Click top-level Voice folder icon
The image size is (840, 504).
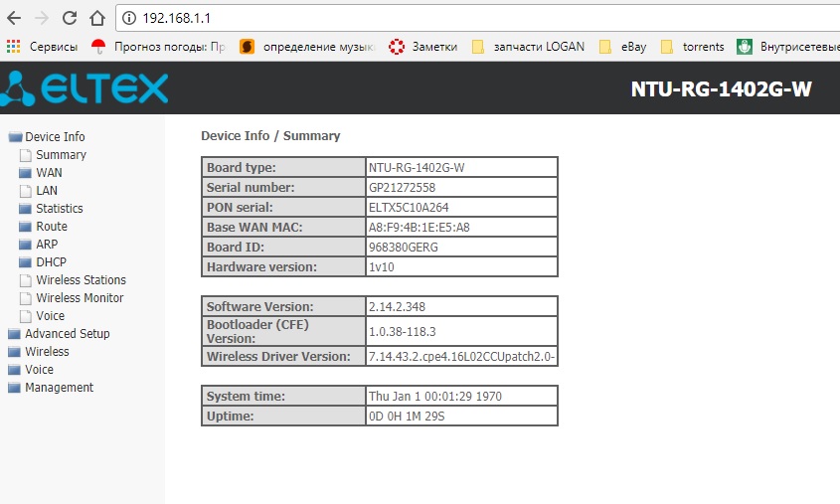(x=15, y=370)
